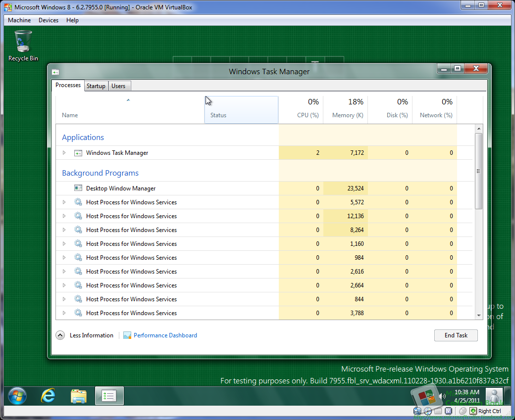
Task: Click memory value 23,524
Action: click(x=356, y=188)
